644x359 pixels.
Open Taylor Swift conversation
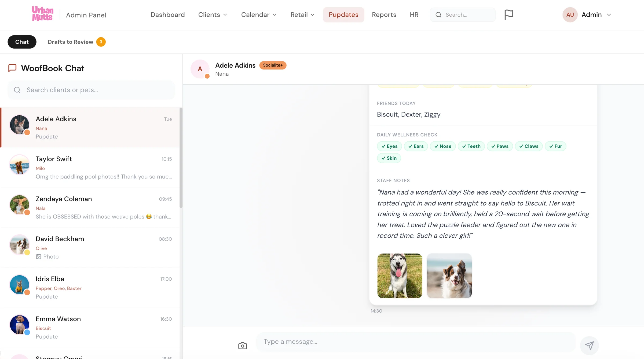pyautogui.click(x=90, y=167)
